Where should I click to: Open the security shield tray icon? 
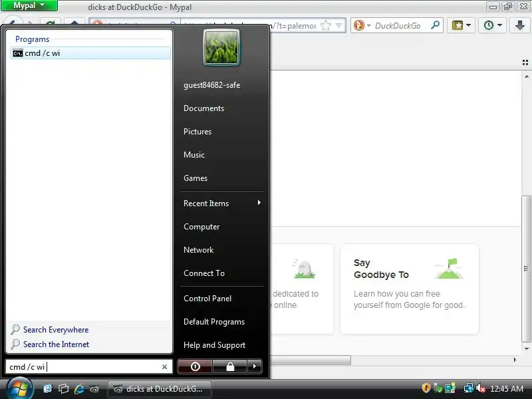click(x=426, y=388)
